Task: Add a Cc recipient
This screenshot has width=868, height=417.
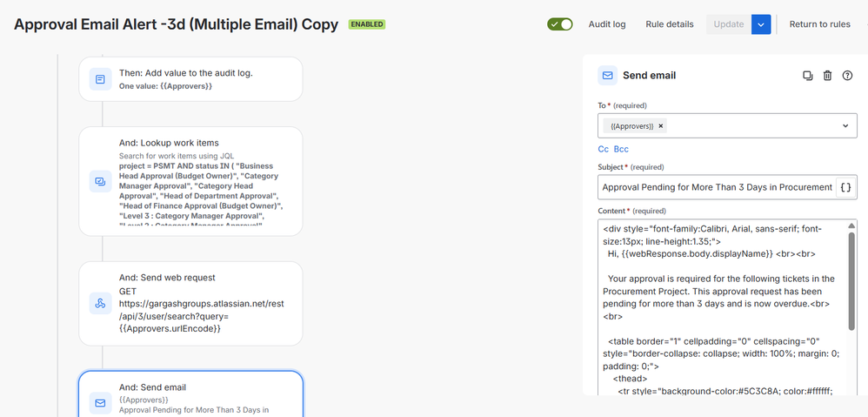Action: (603, 150)
